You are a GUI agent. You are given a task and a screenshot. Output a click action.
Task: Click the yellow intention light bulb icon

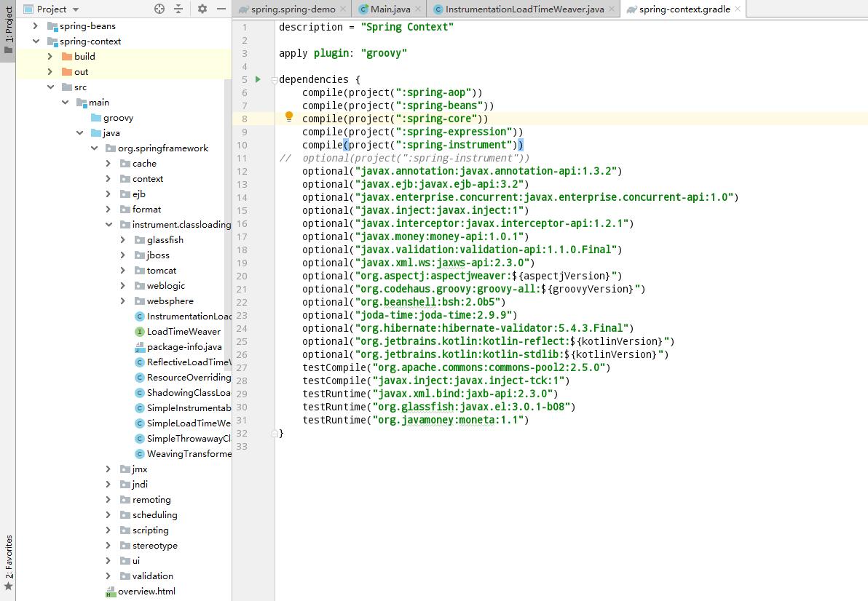click(x=288, y=116)
